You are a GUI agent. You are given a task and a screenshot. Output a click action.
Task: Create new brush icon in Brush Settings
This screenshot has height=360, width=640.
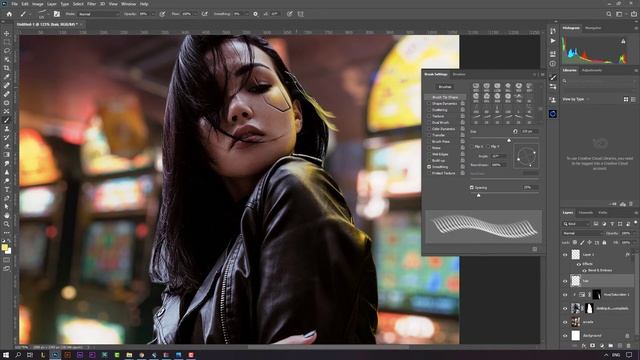(535, 249)
